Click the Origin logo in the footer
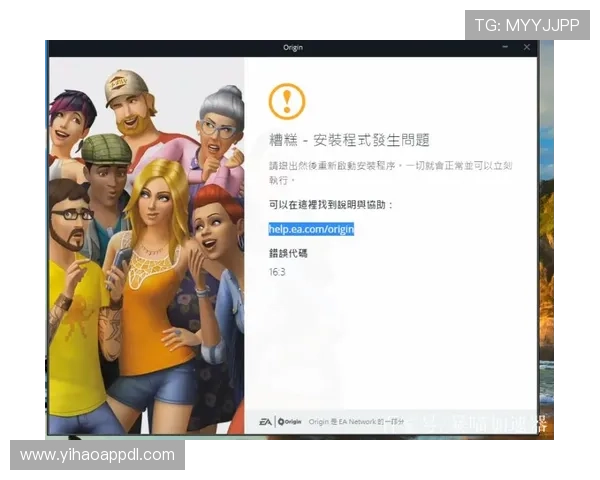The width and height of the screenshot is (600, 480). tap(290, 421)
